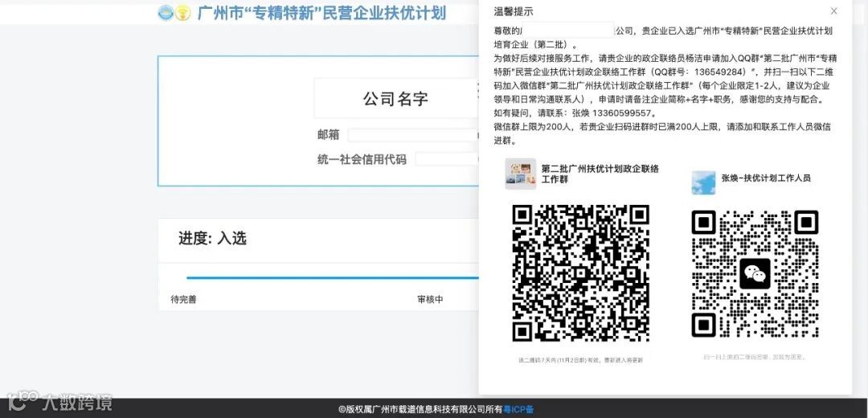This screenshot has width=868, height=418.
Task: Click the blue progress bar
Action: click(333, 277)
